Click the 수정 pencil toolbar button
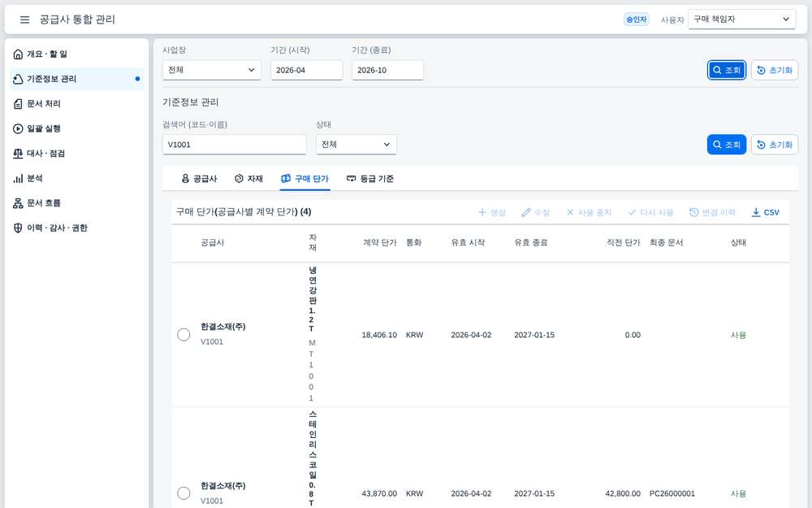Screen dimensions: 812x508 535,212
